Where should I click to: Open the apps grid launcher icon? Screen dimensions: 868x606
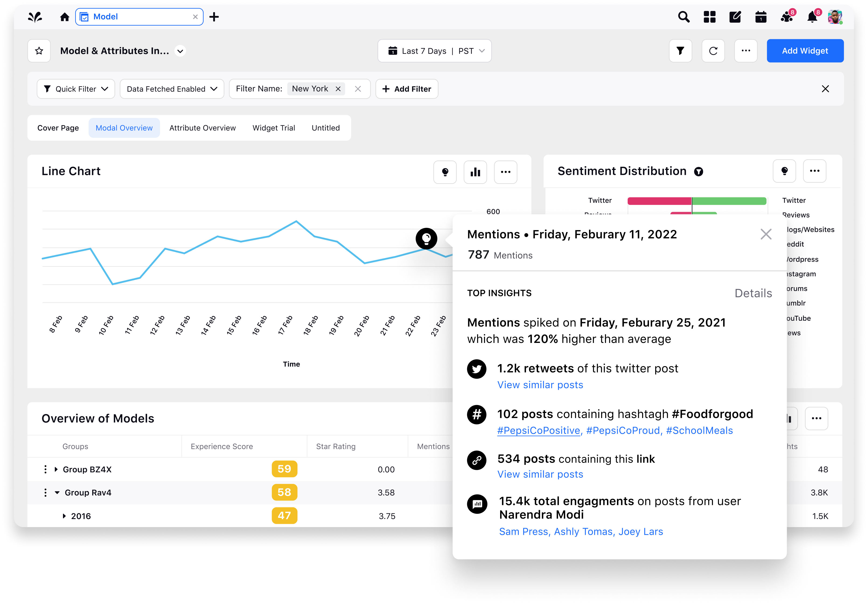(709, 17)
